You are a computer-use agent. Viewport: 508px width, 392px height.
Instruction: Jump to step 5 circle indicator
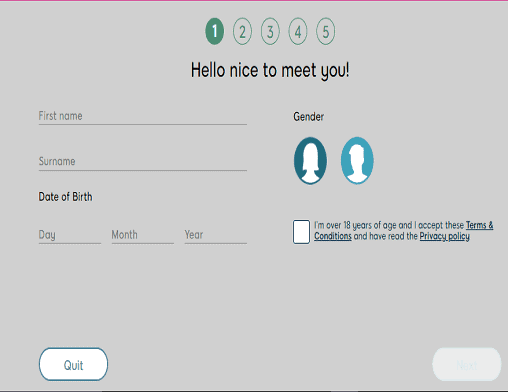325,31
